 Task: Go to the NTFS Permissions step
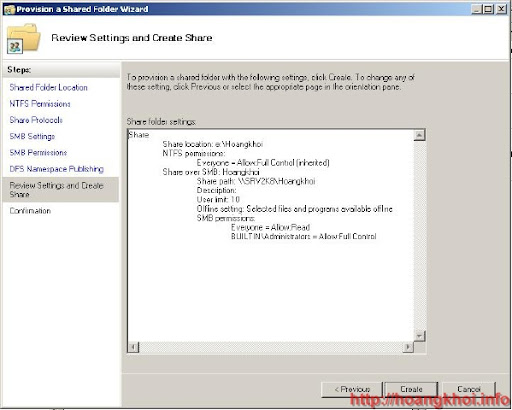pyautogui.click(x=40, y=104)
